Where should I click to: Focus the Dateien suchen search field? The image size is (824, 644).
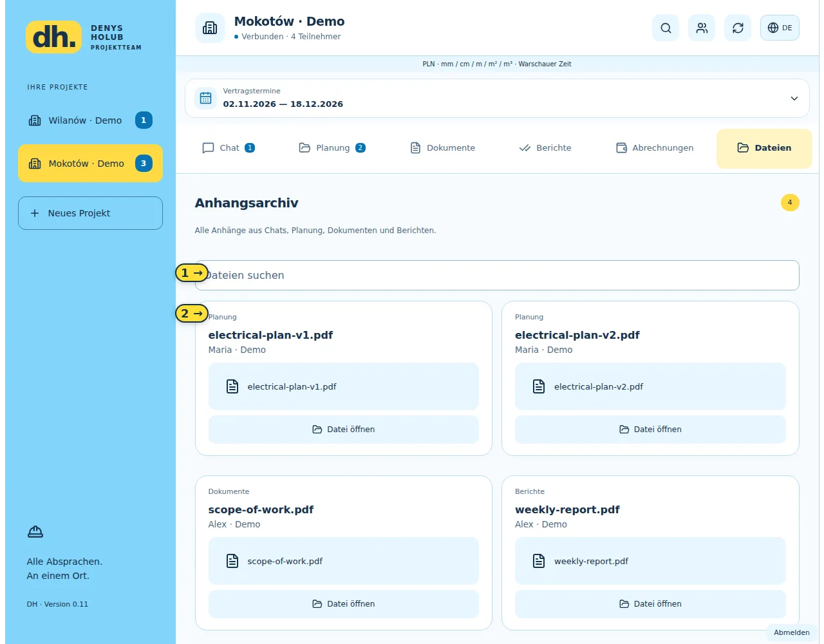tap(497, 275)
